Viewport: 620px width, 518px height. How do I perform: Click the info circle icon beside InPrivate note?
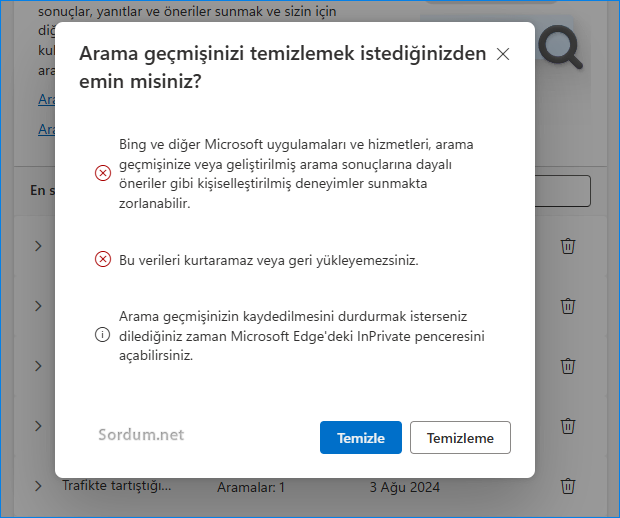(102, 335)
